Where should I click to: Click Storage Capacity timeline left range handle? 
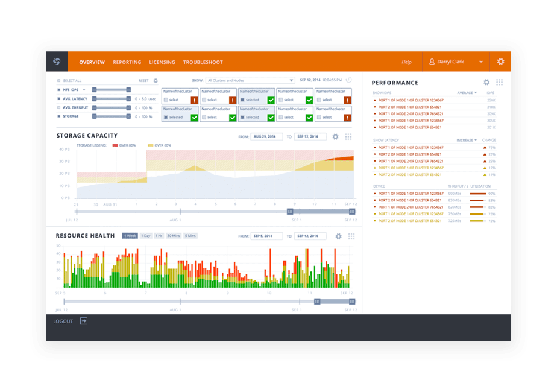pyautogui.click(x=290, y=212)
